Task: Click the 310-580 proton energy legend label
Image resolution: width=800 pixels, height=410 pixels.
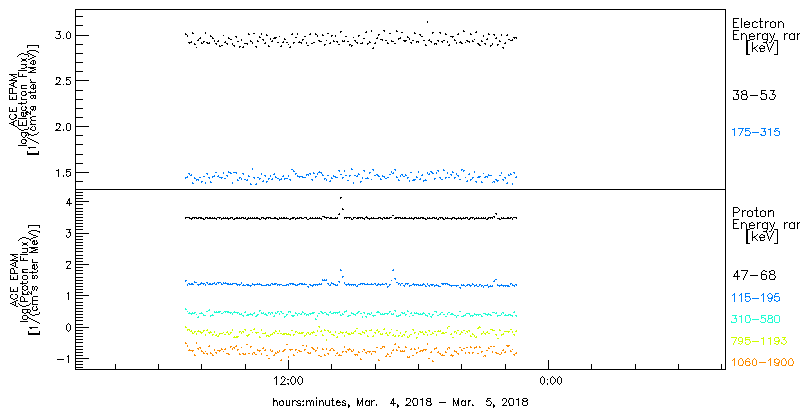Action: tap(756, 320)
